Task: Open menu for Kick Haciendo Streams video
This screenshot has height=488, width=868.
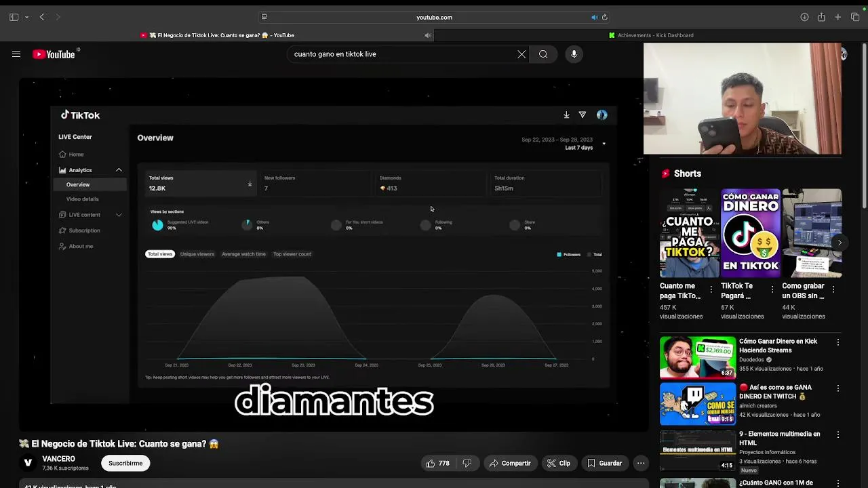Action: [x=838, y=342]
